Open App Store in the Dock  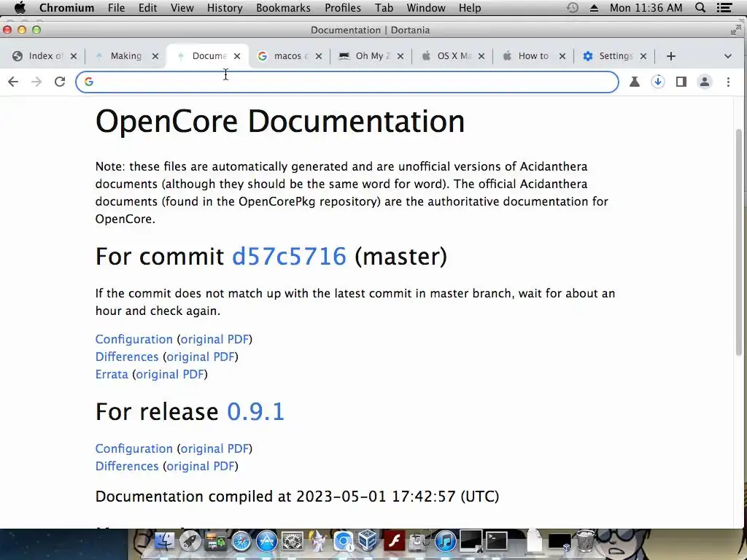pyautogui.click(x=267, y=542)
